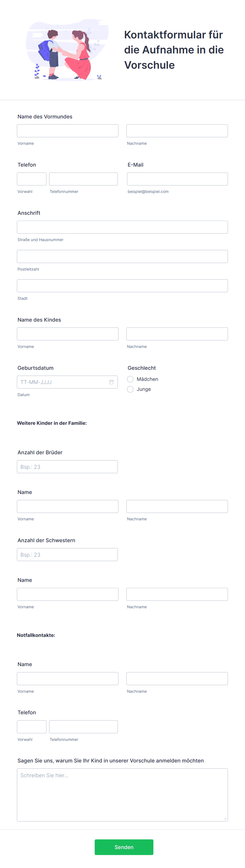Focus the emergency contact Nachname field
The height and width of the screenshot is (868, 245).
[x=177, y=679]
